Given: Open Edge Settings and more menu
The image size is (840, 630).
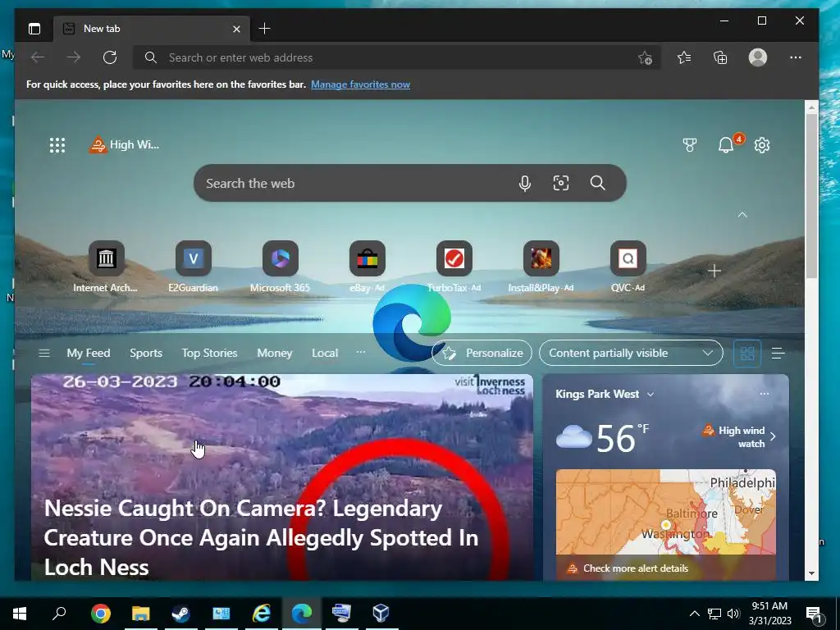Looking at the screenshot, I should coord(796,57).
